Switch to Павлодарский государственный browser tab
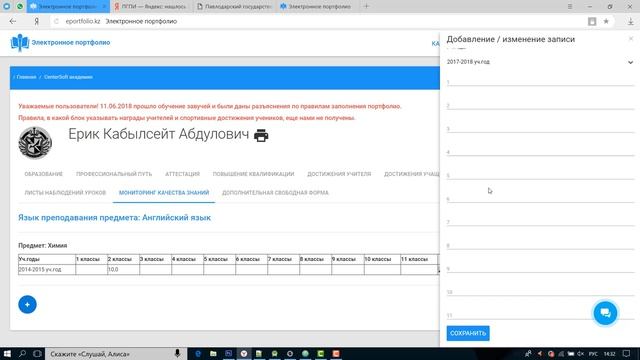This screenshot has width=640, height=360. tap(234, 7)
